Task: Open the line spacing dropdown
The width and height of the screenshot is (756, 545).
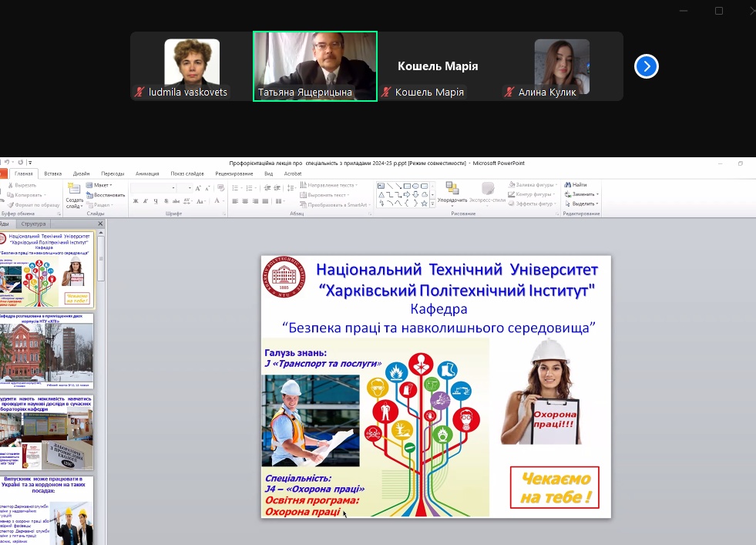Action: click(x=294, y=188)
